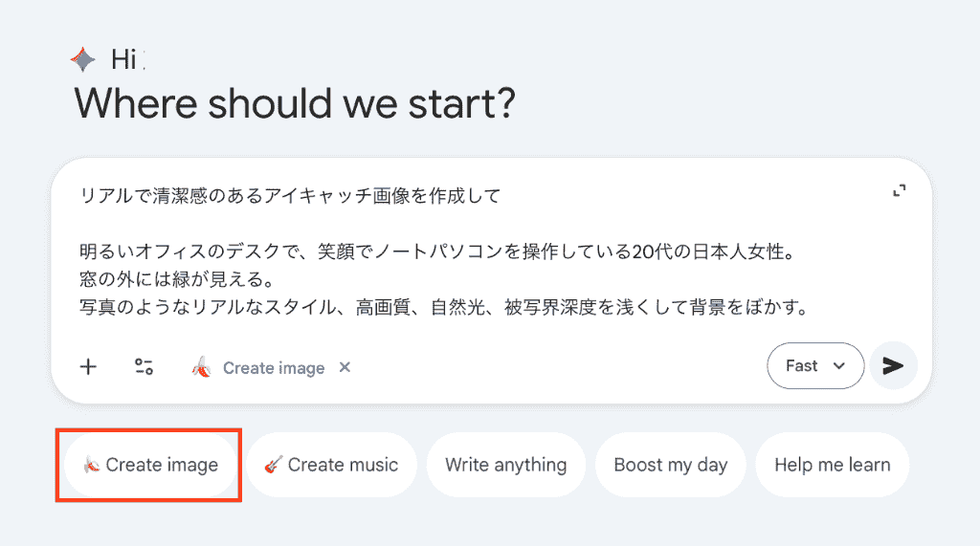Expand the prompt box to full screen
This screenshot has width=980, height=546.
click(899, 191)
